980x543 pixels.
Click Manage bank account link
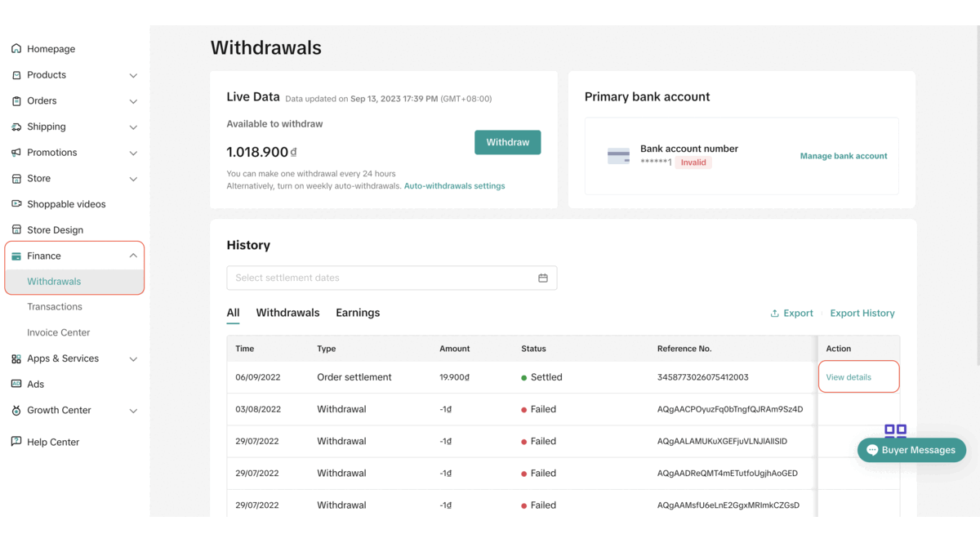pos(843,156)
